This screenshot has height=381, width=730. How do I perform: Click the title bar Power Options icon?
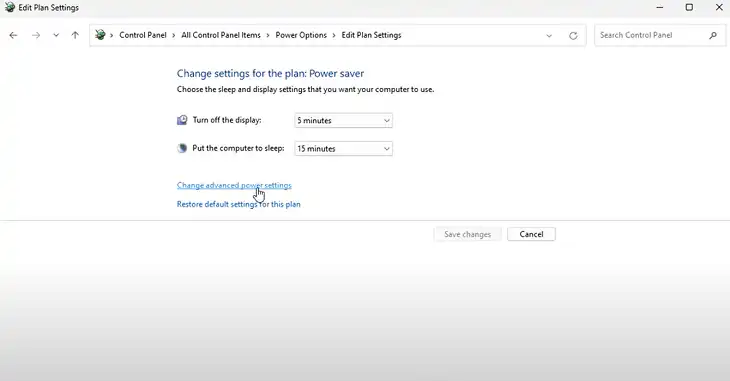click(x=10, y=7)
